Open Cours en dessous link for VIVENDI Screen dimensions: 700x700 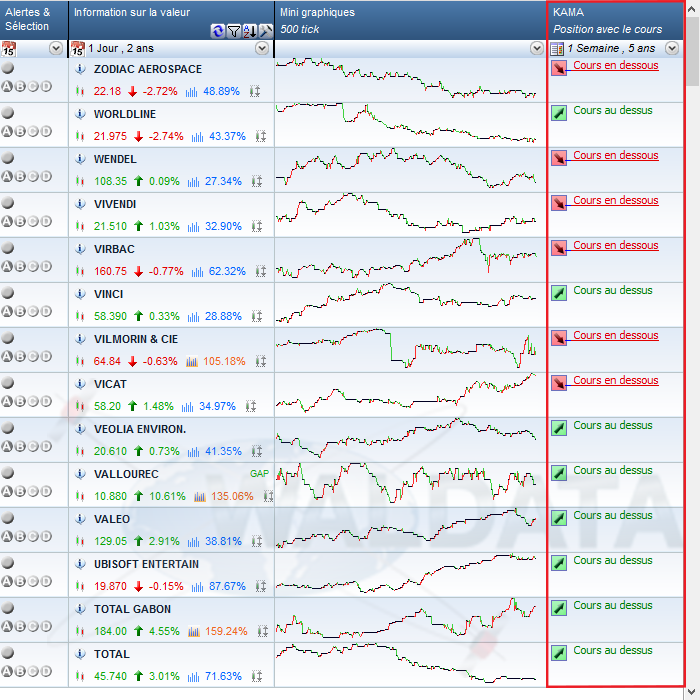(616, 200)
